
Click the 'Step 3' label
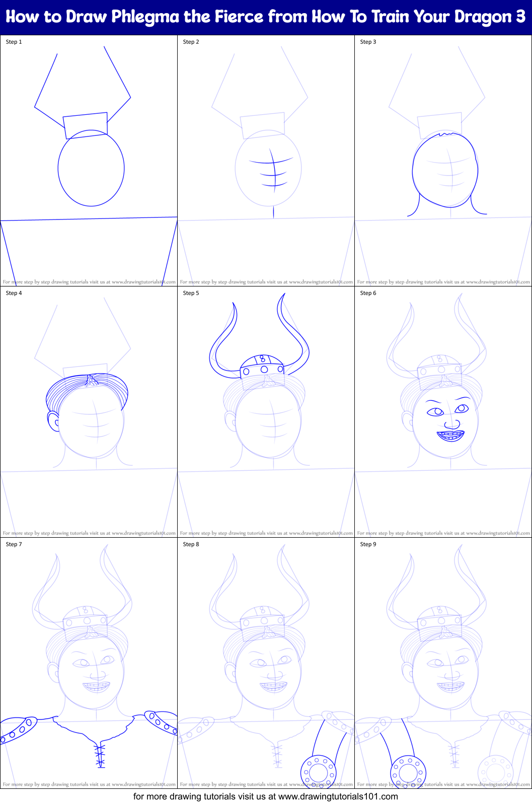[x=368, y=42]
